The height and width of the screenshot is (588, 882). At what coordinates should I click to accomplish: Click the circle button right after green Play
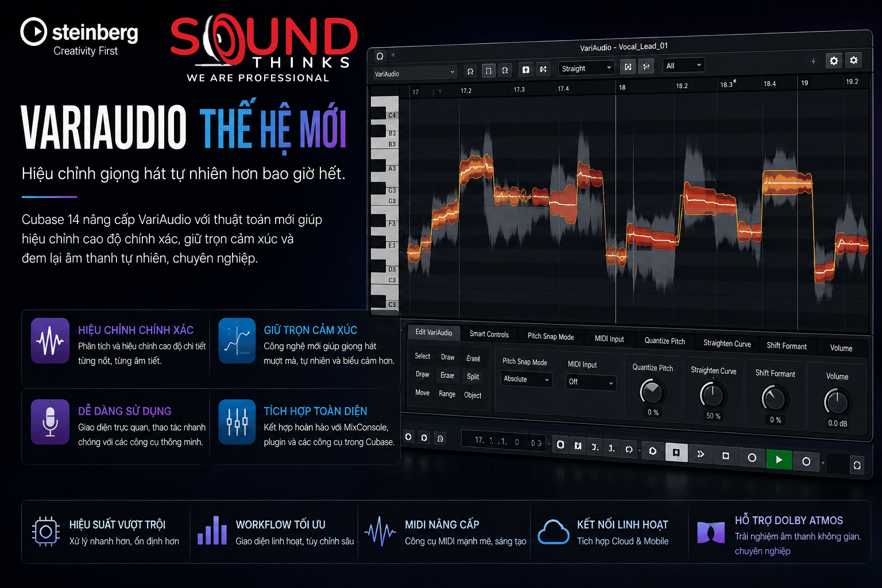coord(806,461)
